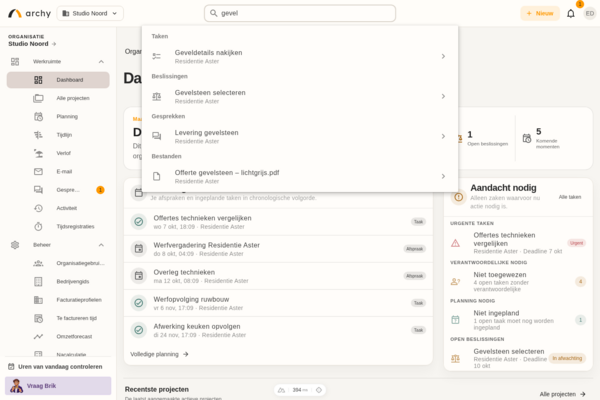Open Alle projecten in the sidebar
Image resolution: width=600 pixels, height=400 pixels.
[x=58, y=98]
